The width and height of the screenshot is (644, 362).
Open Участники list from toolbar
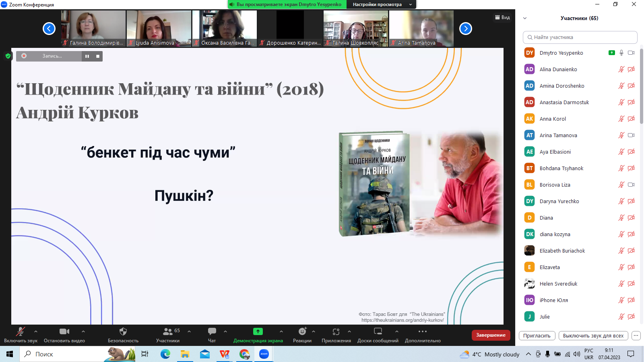[x=168, y=332]
